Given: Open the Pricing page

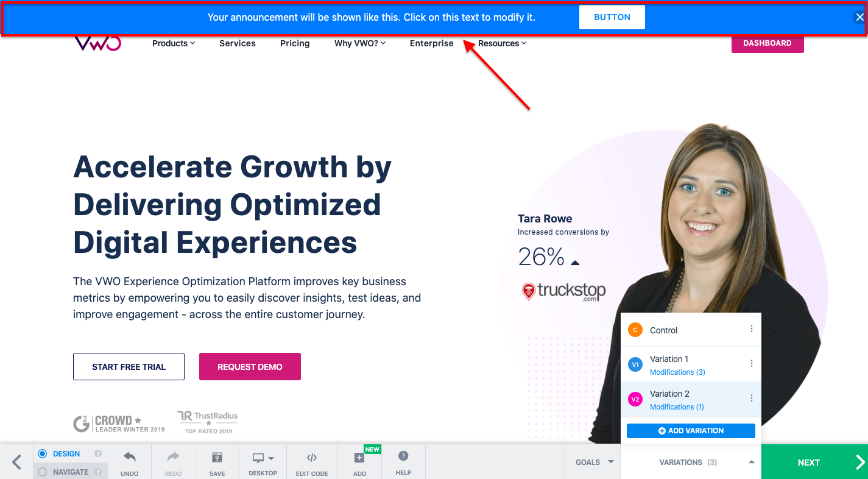Looking at the screenshot, I should (295, 43).
